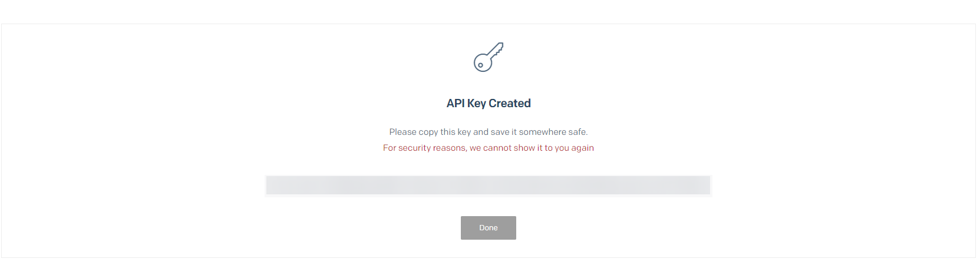The image size is (980, 265).
Task: Click the word "API" in the heading
Action: pyautogui.click(x=456, y=103)
